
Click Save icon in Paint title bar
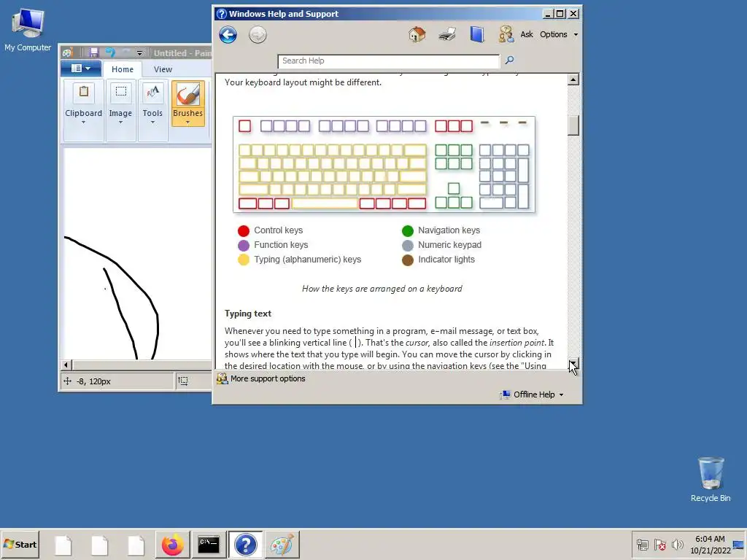(x=93, y=52)
